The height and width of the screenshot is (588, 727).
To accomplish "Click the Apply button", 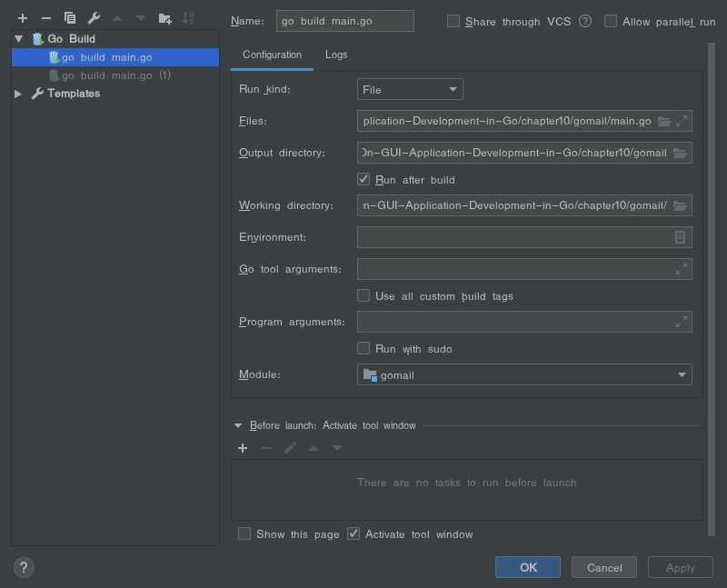I will click(x=680, y=567).
